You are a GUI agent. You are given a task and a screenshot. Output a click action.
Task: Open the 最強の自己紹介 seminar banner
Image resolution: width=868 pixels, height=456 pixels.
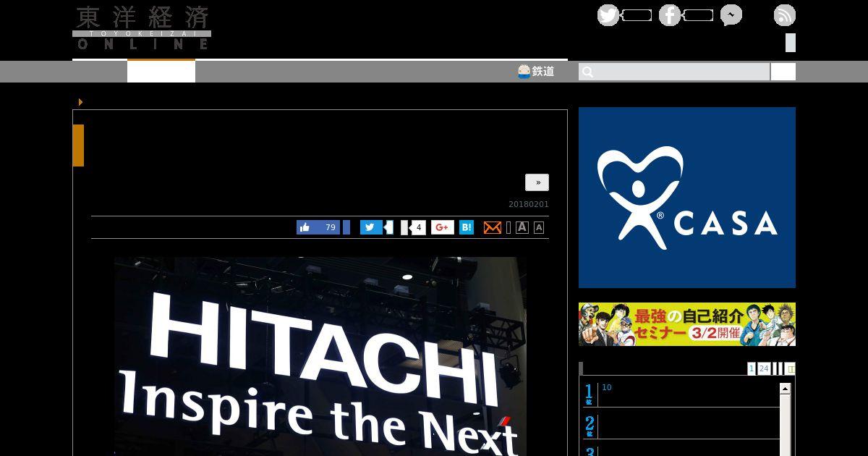click(x=687, y=324)
